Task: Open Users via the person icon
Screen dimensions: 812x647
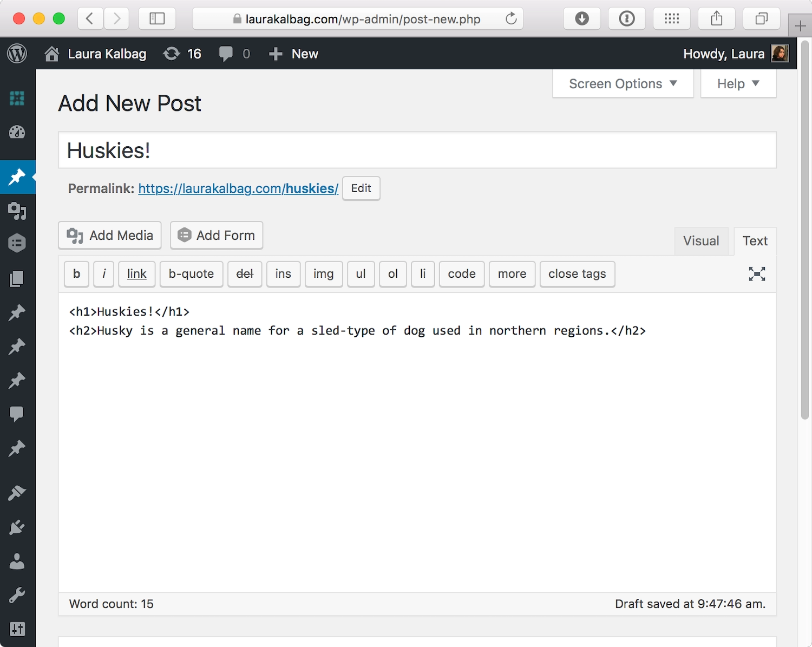Action: click(17, 561)
